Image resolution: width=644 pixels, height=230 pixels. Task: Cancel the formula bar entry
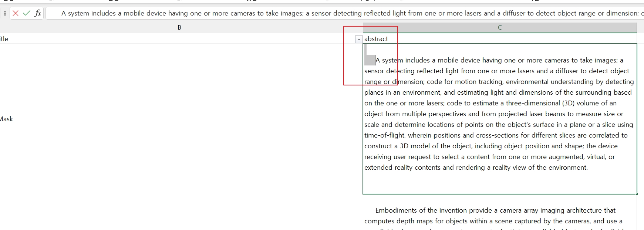(x=16, y=13)
